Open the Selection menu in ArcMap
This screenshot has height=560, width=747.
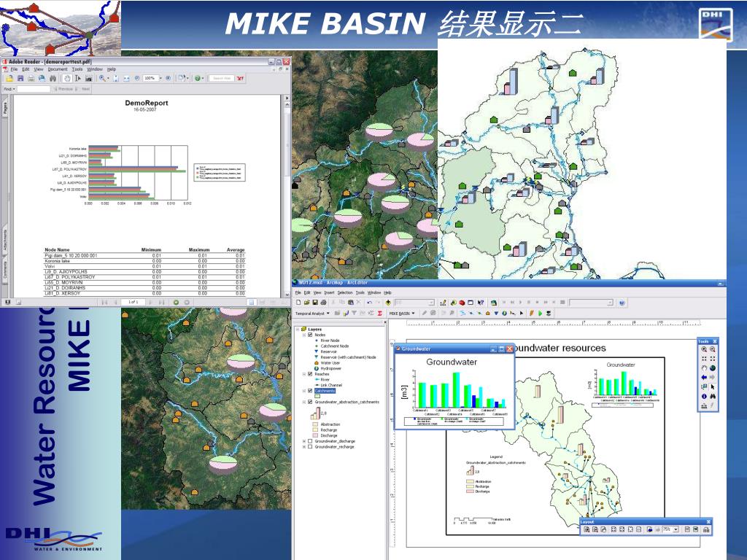point(345,292)
